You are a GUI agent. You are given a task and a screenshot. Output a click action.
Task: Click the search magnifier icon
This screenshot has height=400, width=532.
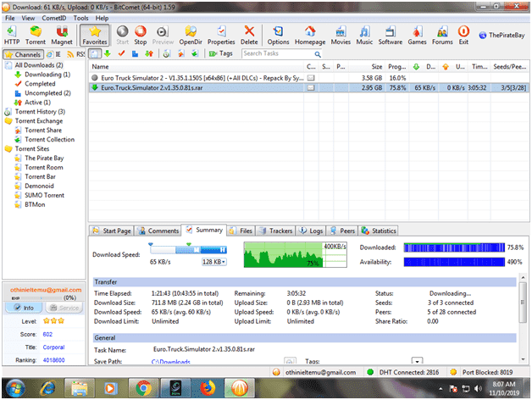coord(318,54)
